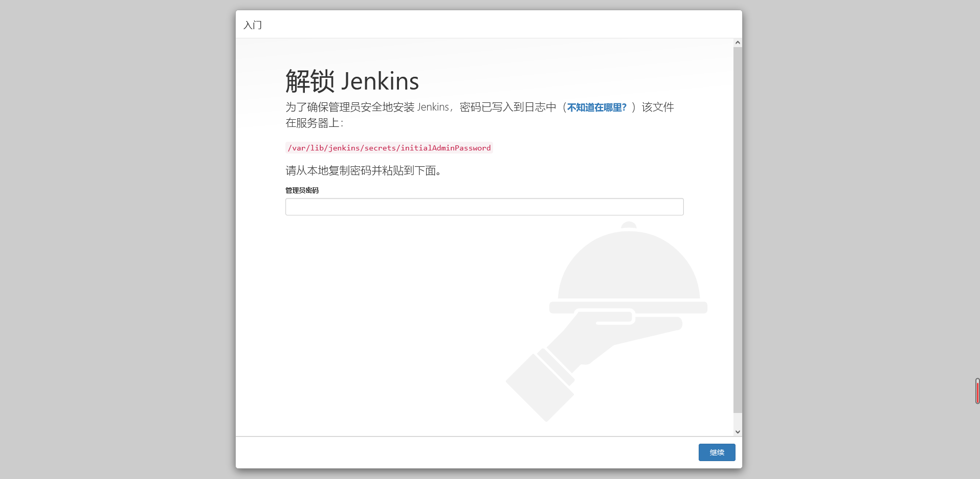Click the dialog vertical scrollbar thumb

point(738,230)
